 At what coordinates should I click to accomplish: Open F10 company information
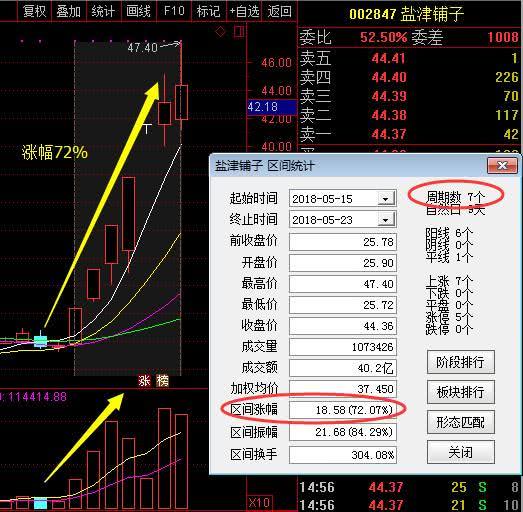click(174, 11)
